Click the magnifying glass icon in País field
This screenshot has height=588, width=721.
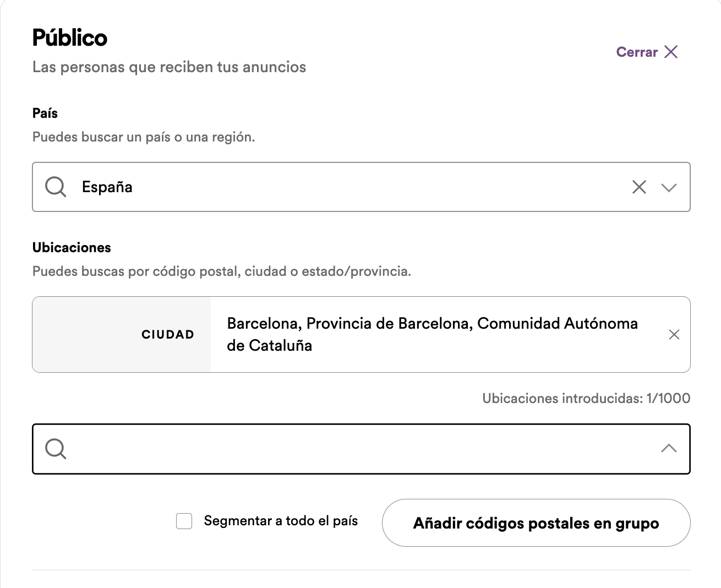point(54,187)
